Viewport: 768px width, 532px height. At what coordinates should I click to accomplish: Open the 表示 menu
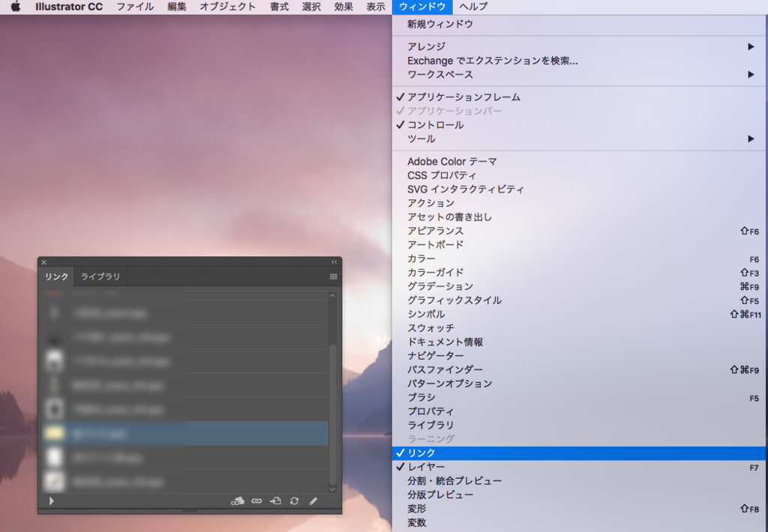tap(376, 6)
